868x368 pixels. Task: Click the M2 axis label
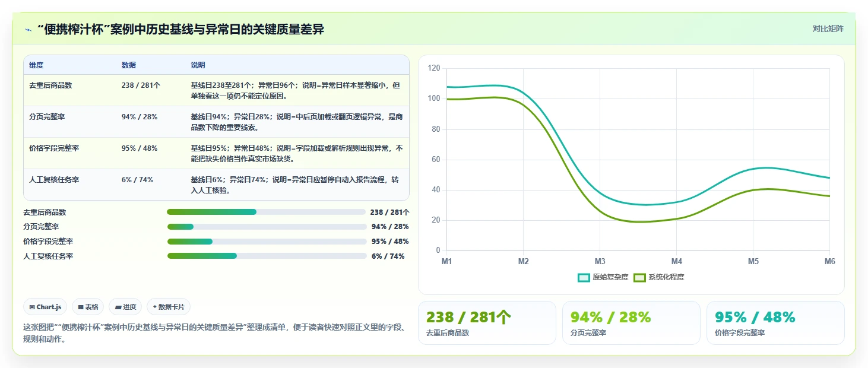click(524, 261)
